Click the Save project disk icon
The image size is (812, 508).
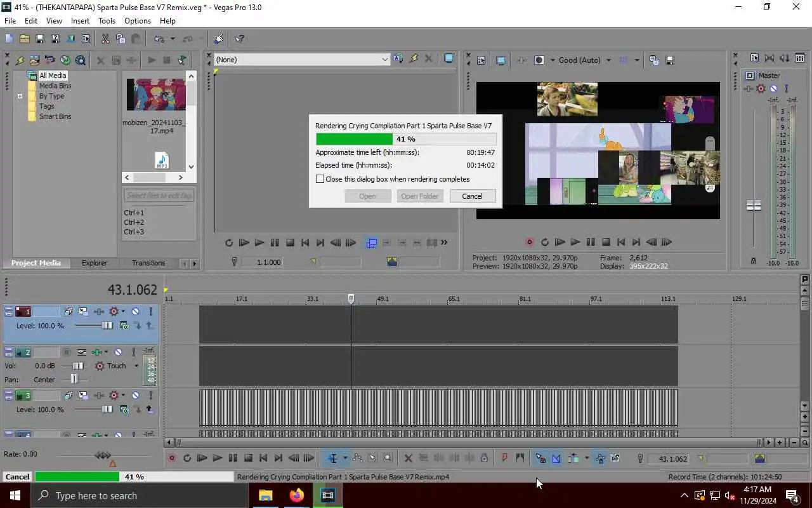[x=39, y=39]
